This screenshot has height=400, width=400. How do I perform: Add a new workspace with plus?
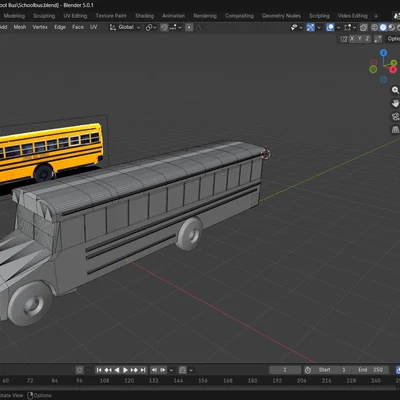pyautogui.click(x=376, y=16)
